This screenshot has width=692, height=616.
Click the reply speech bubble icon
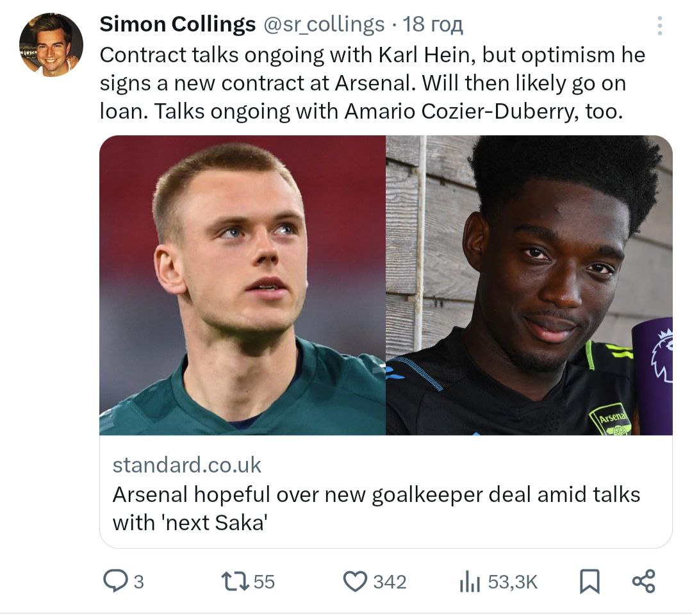click(x=116, y=581)
